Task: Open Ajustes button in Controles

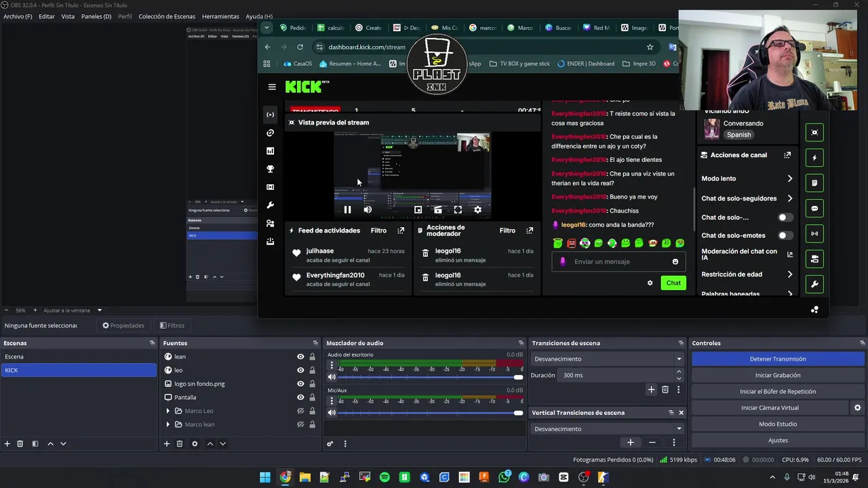Action: point(778,441)
